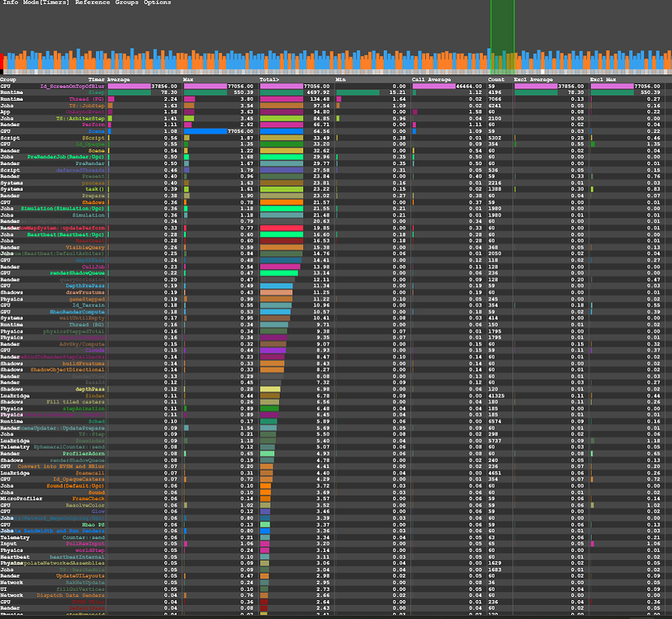Screen dimensions: 672x619
Task: Select the EphemeralCounter::send timer
Action: pyautogui.click(x=69, y=447)
